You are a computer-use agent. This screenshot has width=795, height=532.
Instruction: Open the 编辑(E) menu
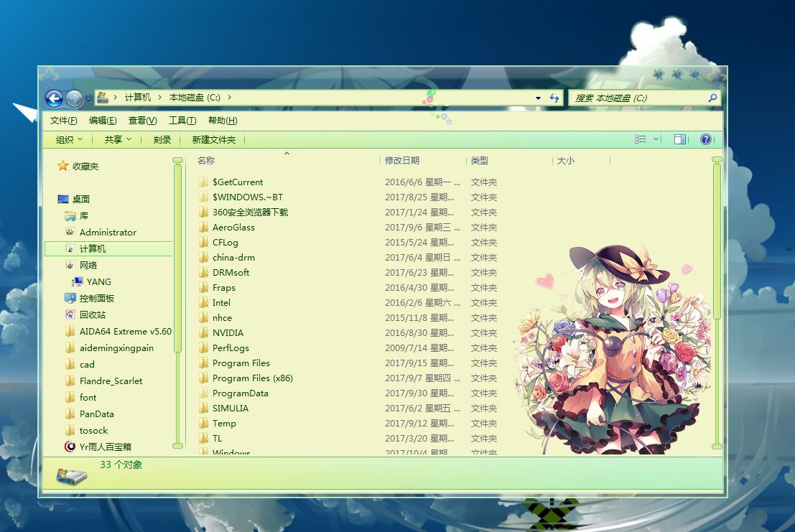pos(103,121)
